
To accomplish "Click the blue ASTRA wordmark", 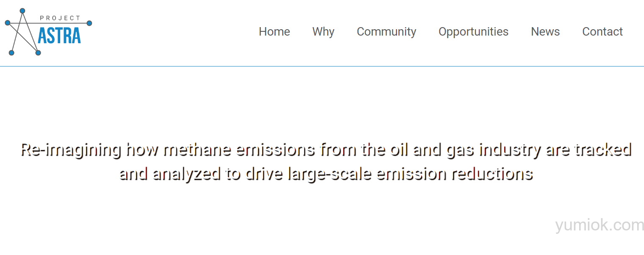I will pyautogui.click(x=59, y=36).
